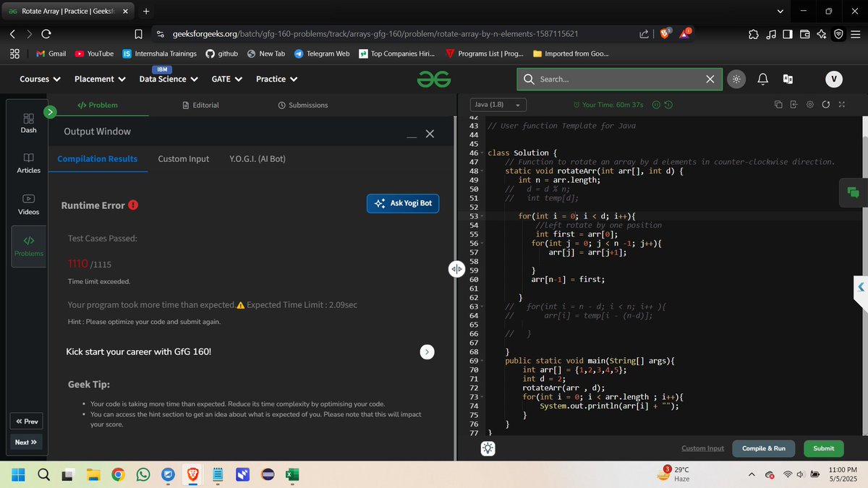Copy the code from the editor toolbar
868x488 pixels.
pos(778,105)
